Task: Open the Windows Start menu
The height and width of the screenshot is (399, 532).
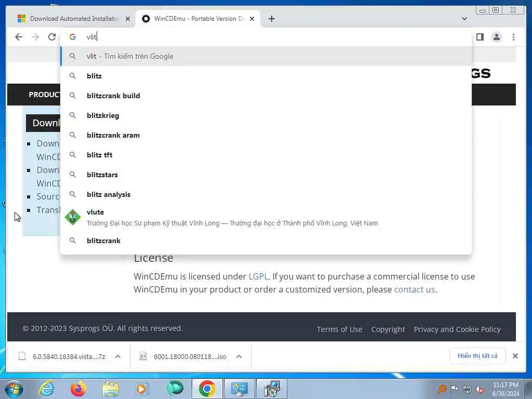Action: (14, 389)
